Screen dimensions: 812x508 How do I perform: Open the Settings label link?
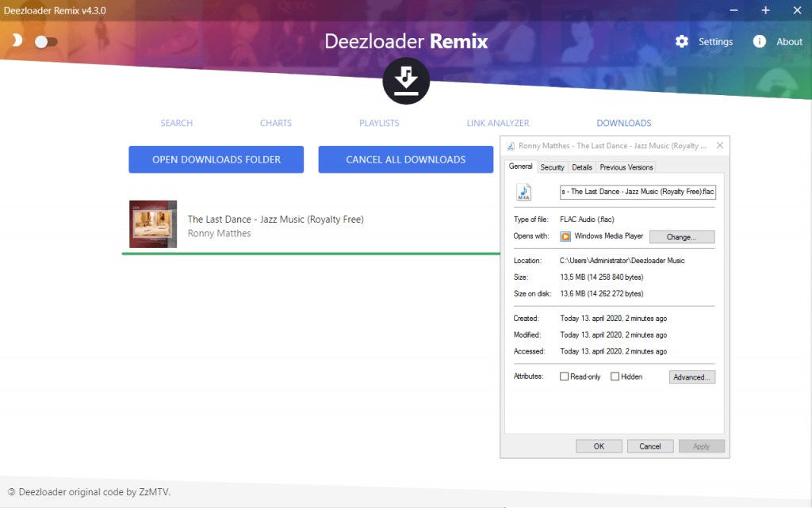(715, 42)
